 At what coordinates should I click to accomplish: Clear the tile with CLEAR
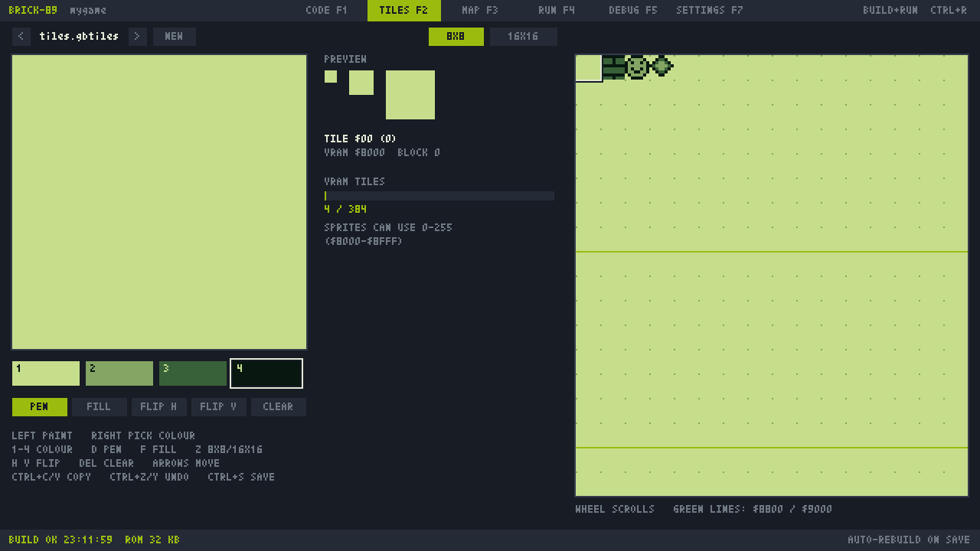point(278,406)
